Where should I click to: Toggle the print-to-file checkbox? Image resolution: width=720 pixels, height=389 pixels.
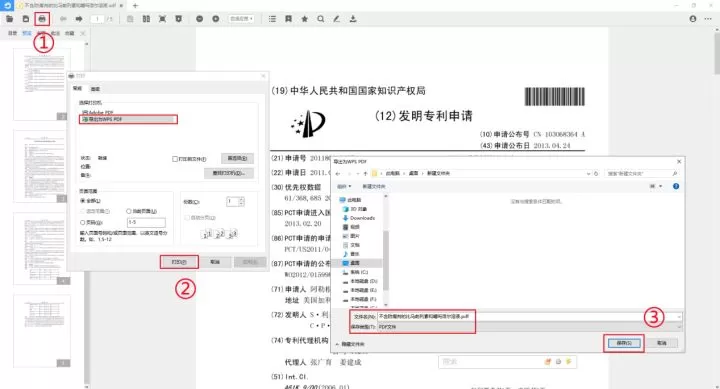tap(175, 159)
